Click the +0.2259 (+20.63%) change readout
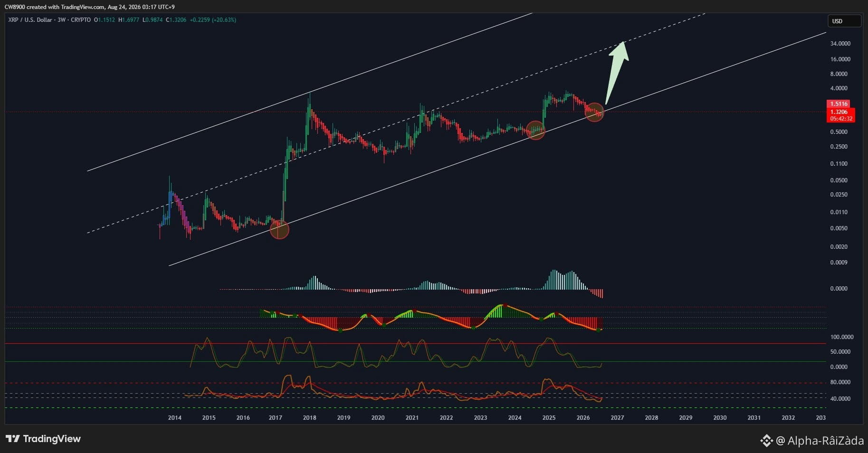Screen dimensions: 868x453 click(213, 20)
